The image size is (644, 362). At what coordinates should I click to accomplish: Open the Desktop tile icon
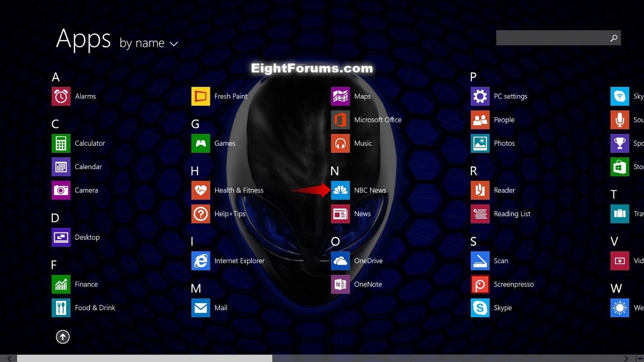(x=61, y=237)
